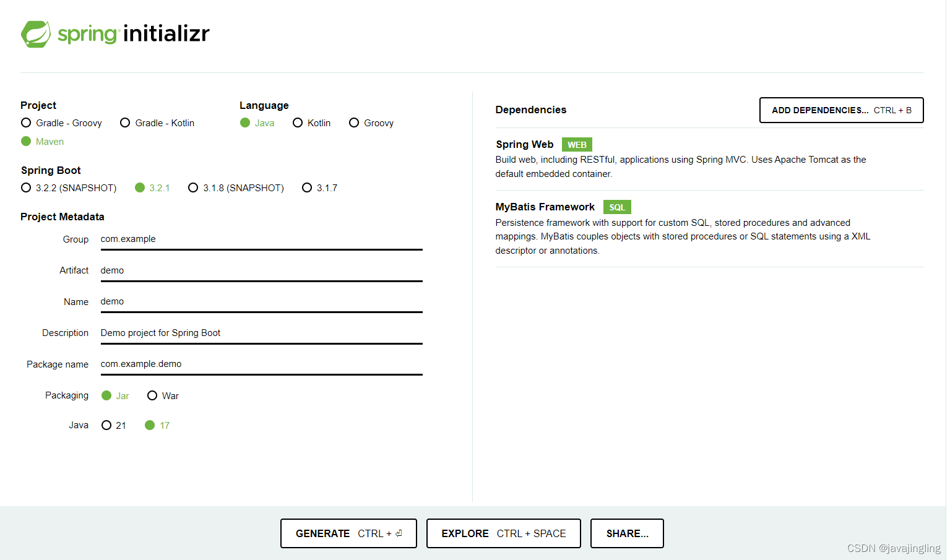Click the Project section heading
Viewport: 950px width, 560px height.
tap(38, 105)
